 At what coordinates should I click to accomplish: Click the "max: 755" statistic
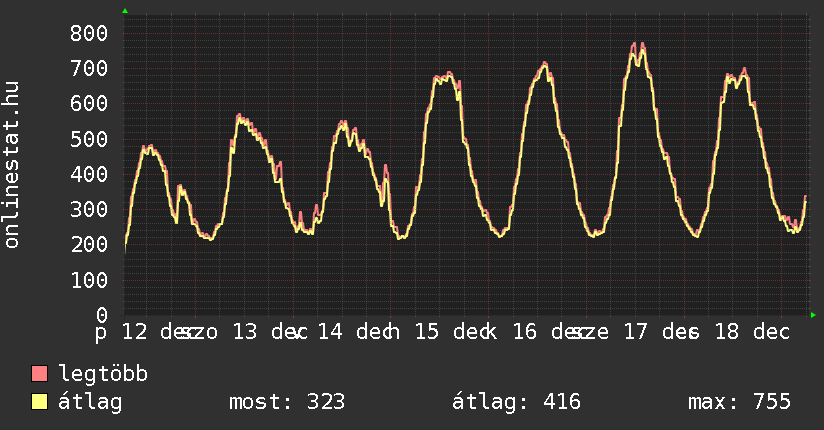coord(739,403)
